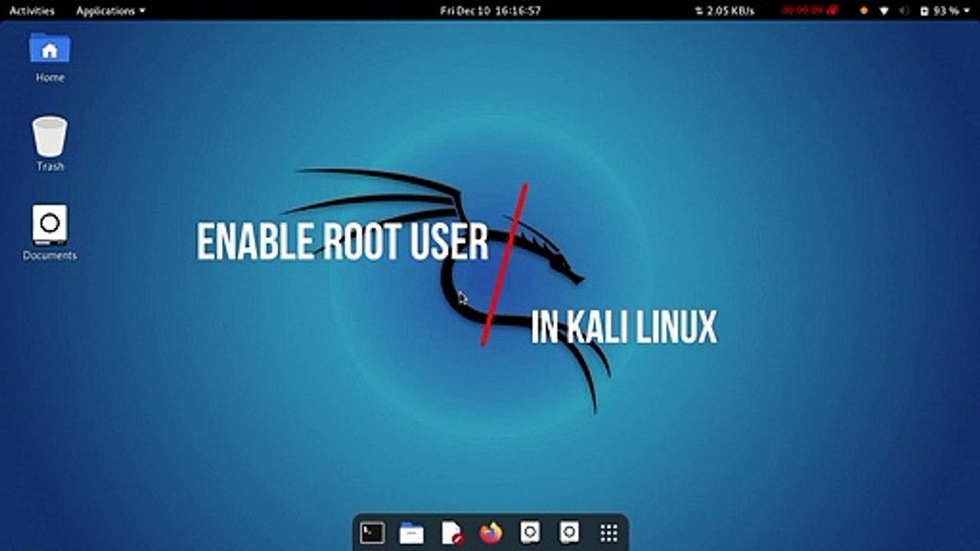Launch Firefox from the dock
This screenshot has height=551, width=980.
click(491, 532)
